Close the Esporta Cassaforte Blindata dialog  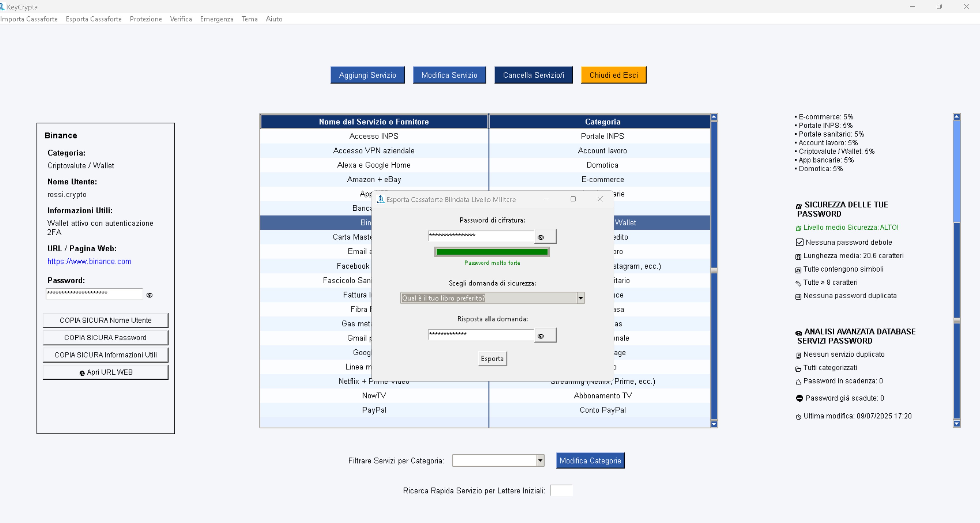(x=600, y=199)
